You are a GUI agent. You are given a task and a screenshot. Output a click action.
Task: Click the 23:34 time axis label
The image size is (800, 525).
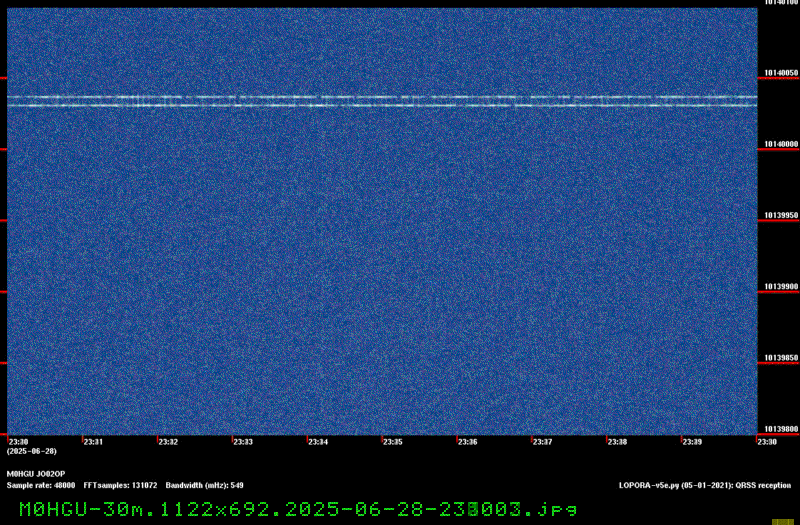(x=318, y=442)
